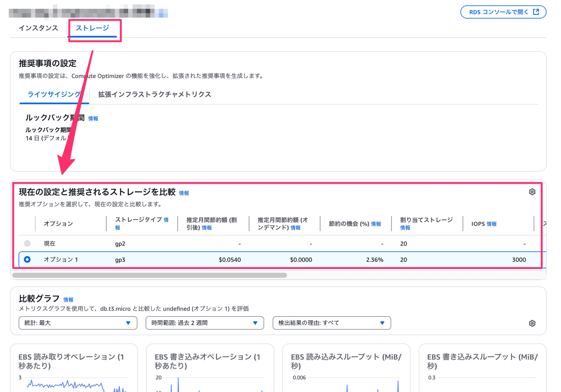Click the horizontal scrollbar under the storage table

point(150,275)
